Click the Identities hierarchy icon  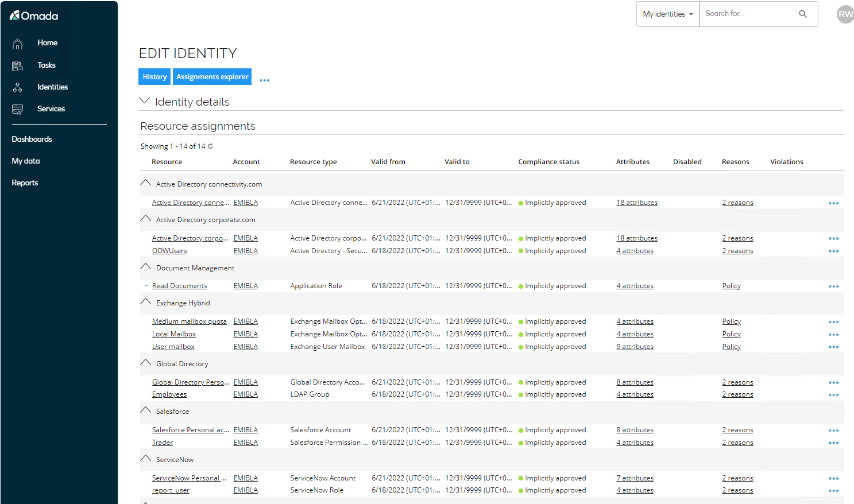[x=17, y=87]
